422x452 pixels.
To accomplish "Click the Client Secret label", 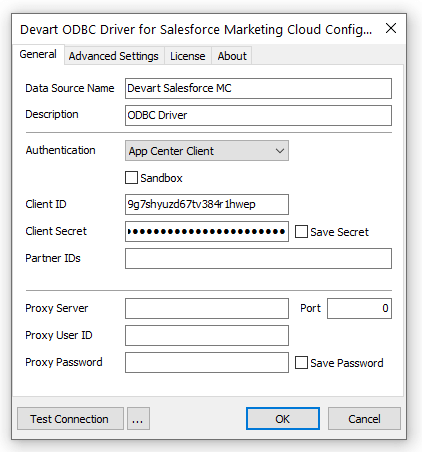I will (x=56, y=231).
